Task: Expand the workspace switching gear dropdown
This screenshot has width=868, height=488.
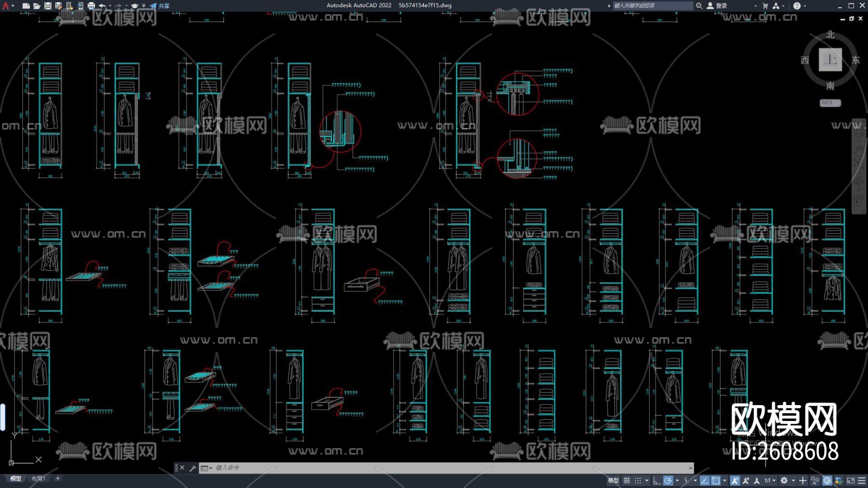Action: coord(785,480)
